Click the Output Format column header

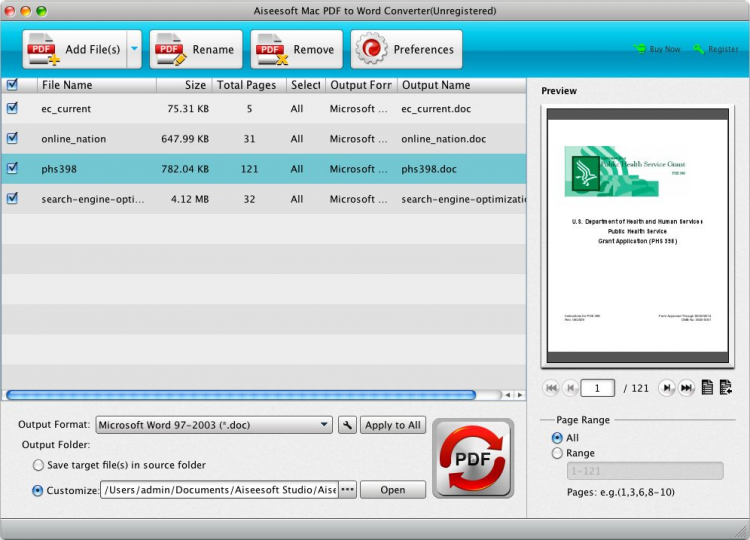(361, 85)
